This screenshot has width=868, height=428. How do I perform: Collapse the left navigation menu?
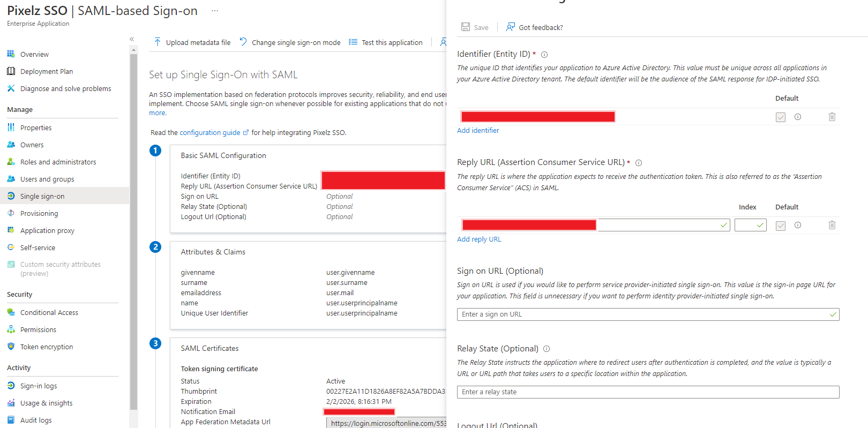[132, 39]
